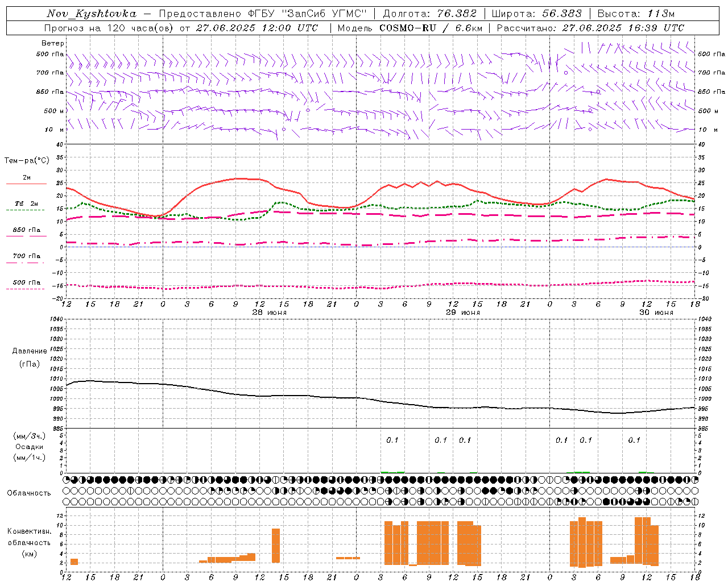
Task: Select the 'Долгота: 76.382' longitude value
Action: click(x=430, y=14)
